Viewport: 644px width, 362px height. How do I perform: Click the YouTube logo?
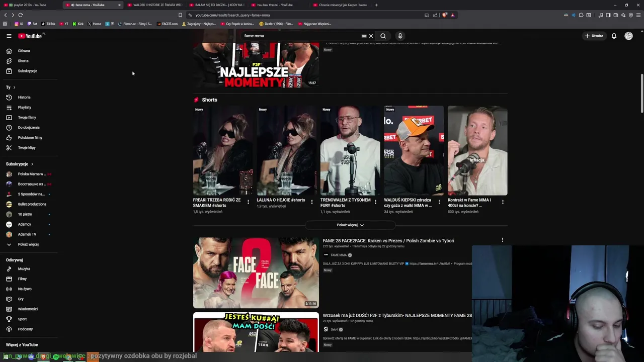tap(31, 36)
